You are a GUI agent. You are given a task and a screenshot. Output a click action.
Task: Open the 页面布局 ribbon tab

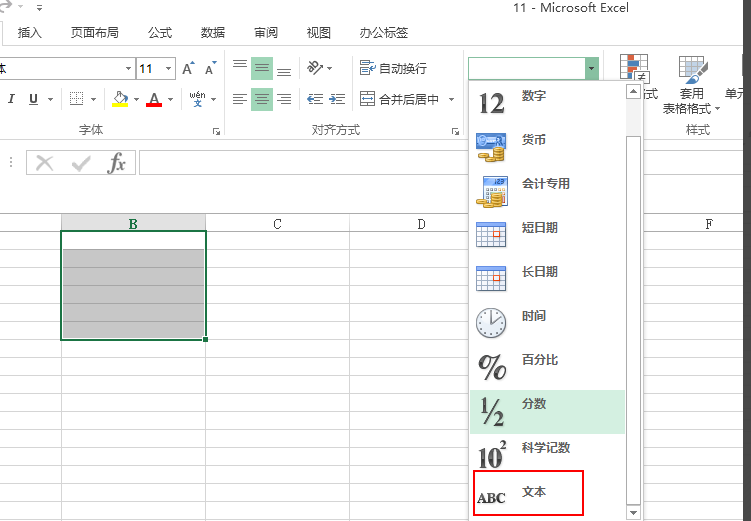coord(94,33)
